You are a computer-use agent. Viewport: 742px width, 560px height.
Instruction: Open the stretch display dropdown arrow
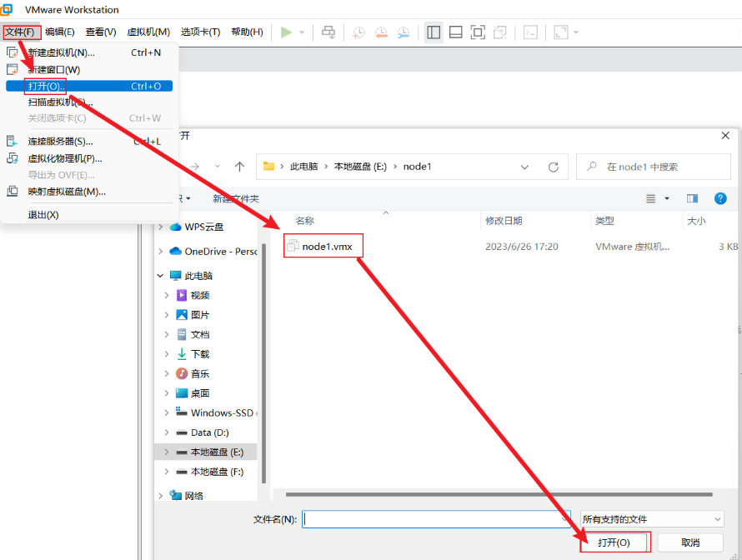(x=576, y=32)
